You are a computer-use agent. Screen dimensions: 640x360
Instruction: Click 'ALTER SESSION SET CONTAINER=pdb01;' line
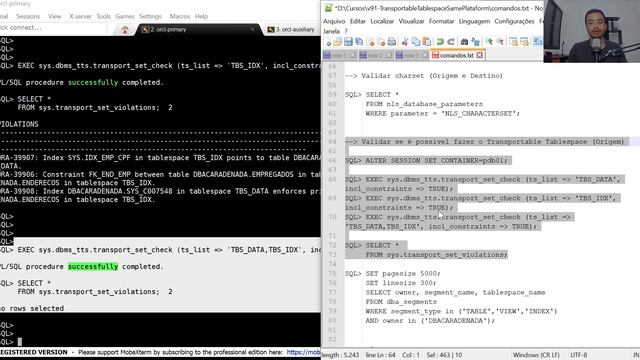[436, 160]
